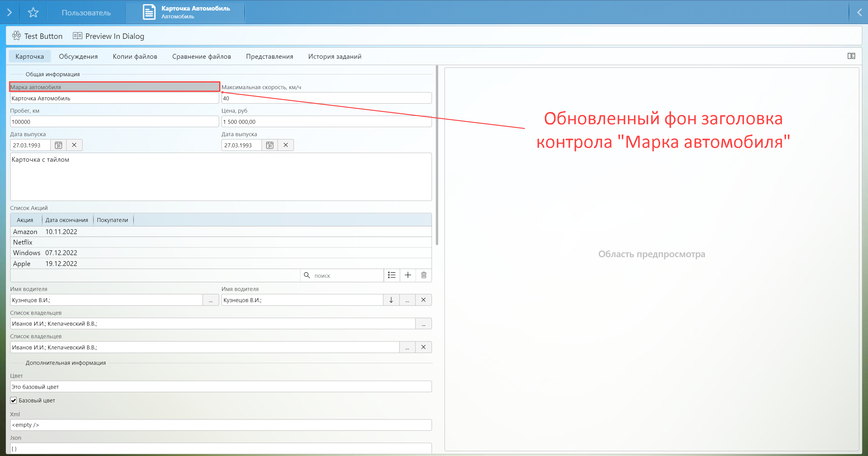Image resolution: width=868 pixels, height=456 pixels.
Task: Click the Цена, руб input field
Action: pos(326,122)
